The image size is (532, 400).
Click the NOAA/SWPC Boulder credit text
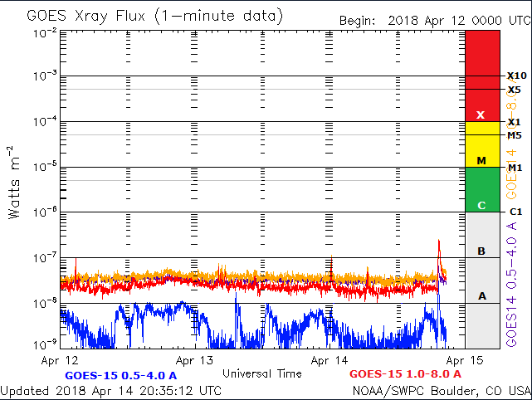[441, 390]
